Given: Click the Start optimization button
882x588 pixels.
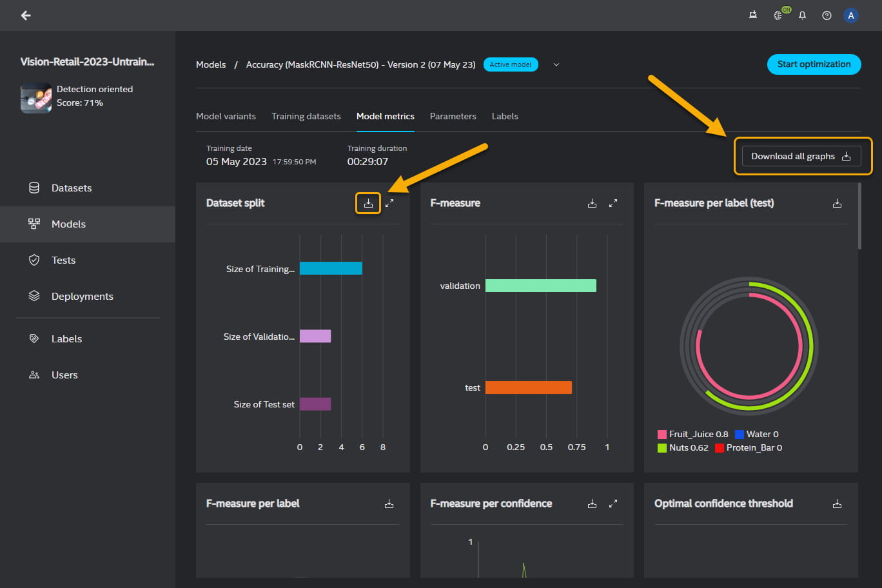Looking at the screenshot, I should [814, 64].
